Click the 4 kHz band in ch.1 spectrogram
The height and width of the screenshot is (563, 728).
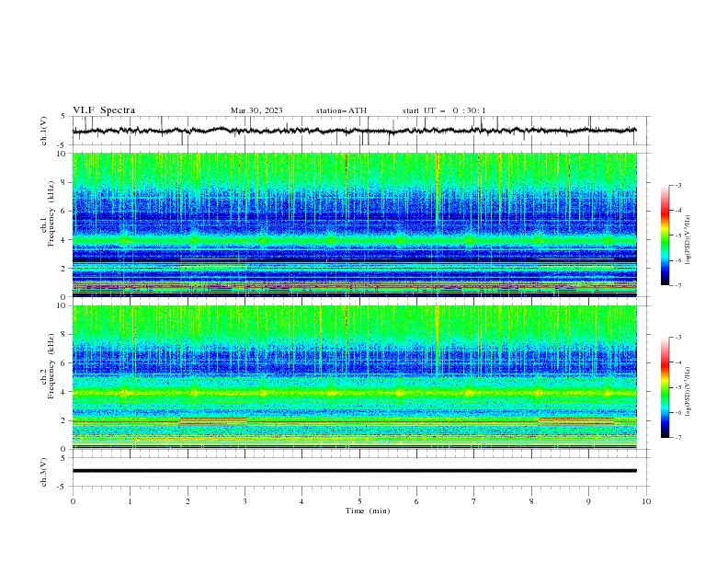point(354,240)
